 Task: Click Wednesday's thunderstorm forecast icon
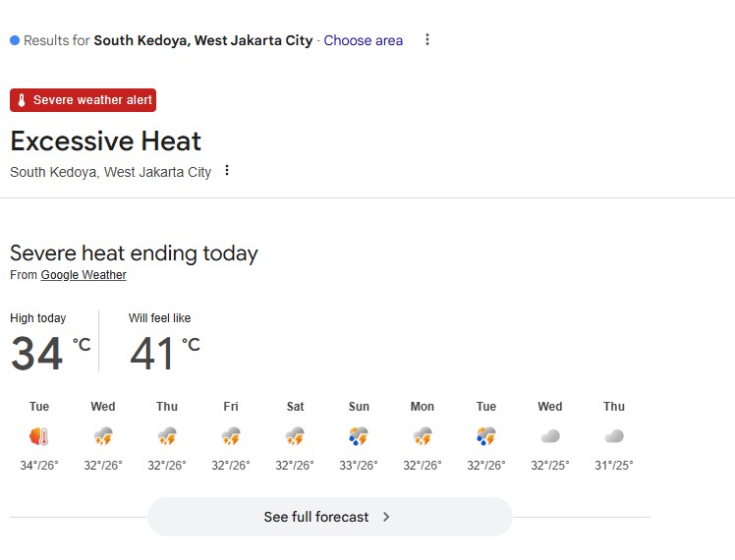pos(103,436)
